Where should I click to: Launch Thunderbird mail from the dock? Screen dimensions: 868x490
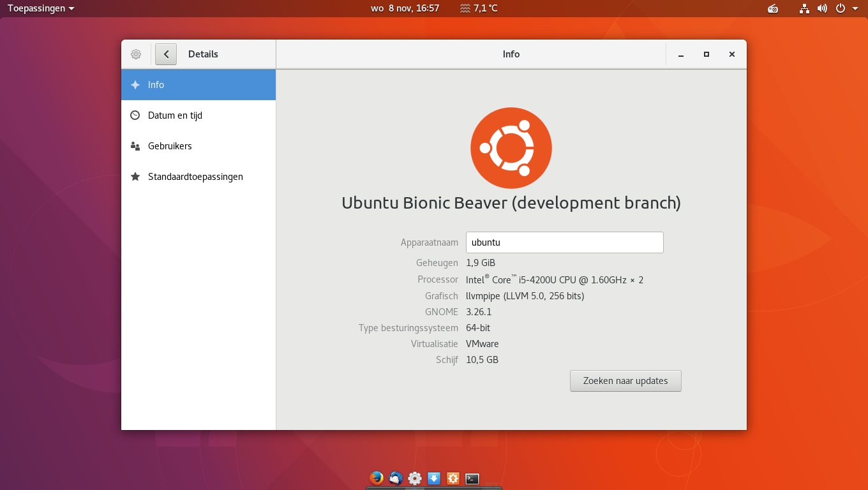click(x=396, y=478)
